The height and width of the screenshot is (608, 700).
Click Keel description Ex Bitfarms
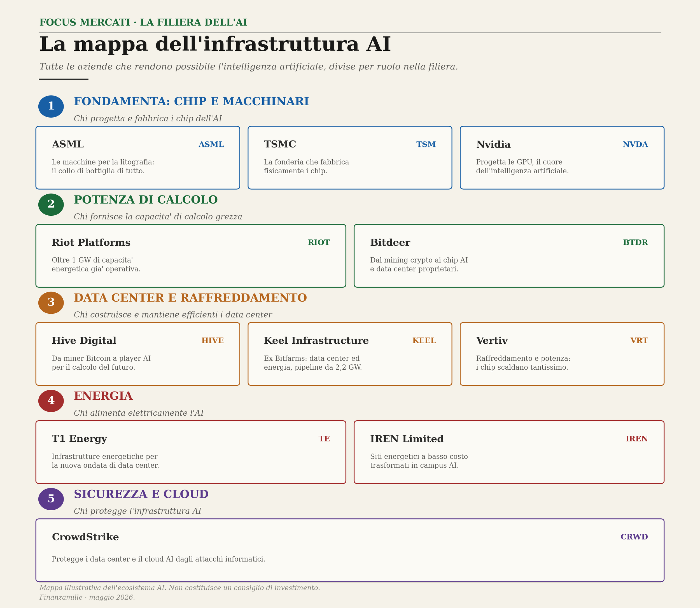(313, 363)
